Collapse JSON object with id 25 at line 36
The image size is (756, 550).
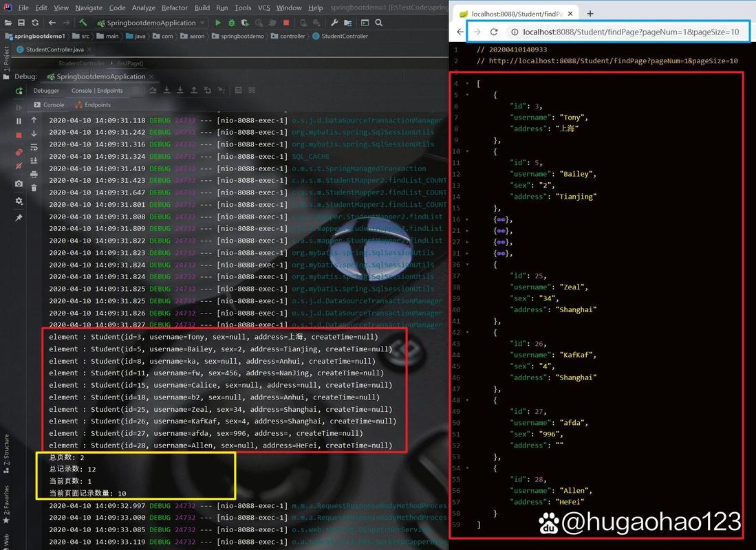coord(467,265)
